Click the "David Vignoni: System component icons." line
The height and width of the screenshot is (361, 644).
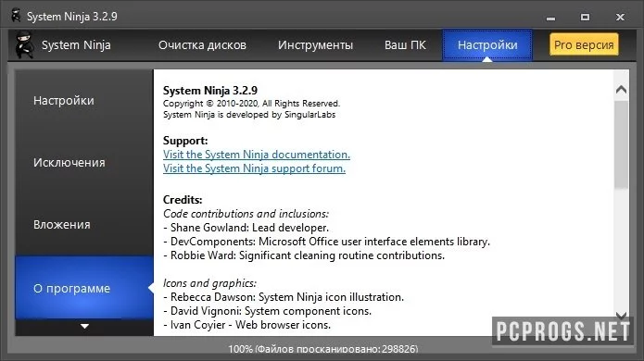pyautogui.click(x=267, y=311)
